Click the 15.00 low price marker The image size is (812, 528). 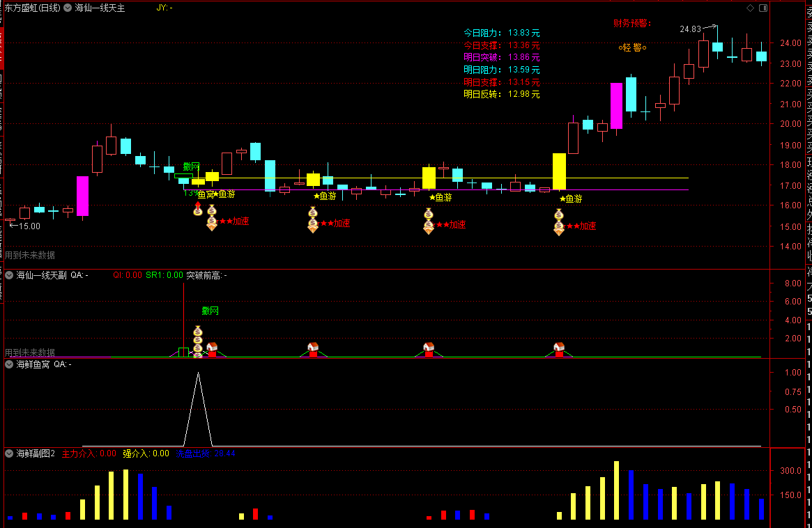tap(29, 226)
